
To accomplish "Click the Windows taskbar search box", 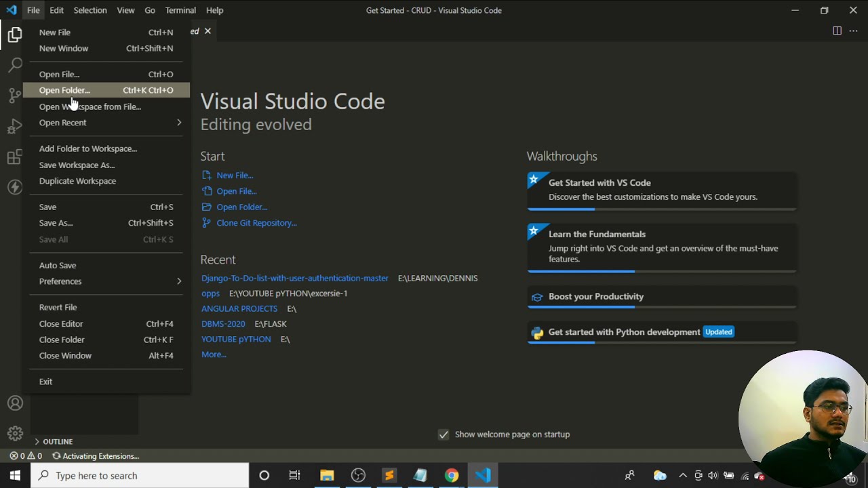I will [x=140, y=476].
